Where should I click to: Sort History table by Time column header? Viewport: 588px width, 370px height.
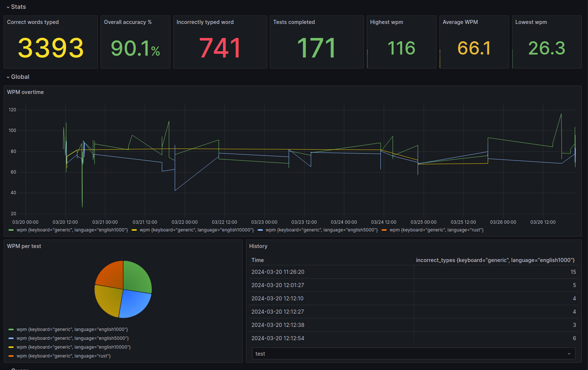click(258, 260)
